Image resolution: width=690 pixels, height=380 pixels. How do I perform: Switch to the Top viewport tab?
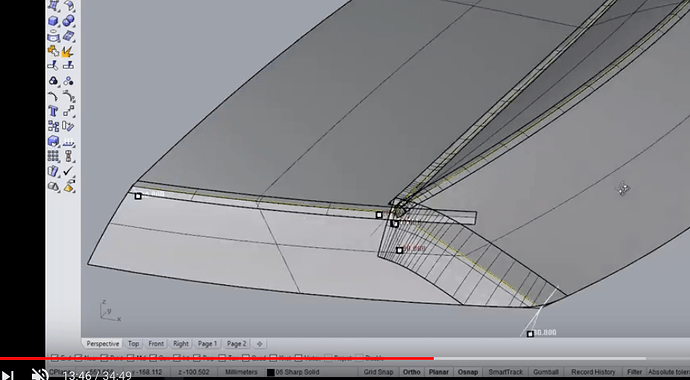(133, 343)
